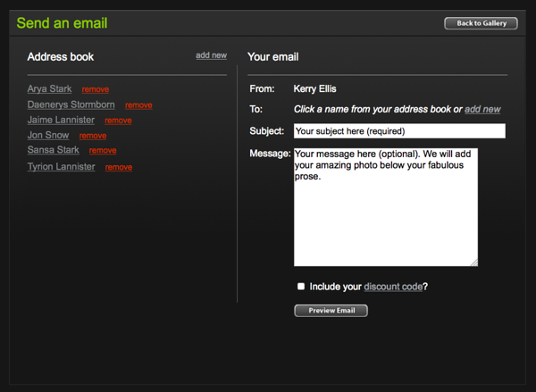Click inside the Message text area

click(386, 207)
